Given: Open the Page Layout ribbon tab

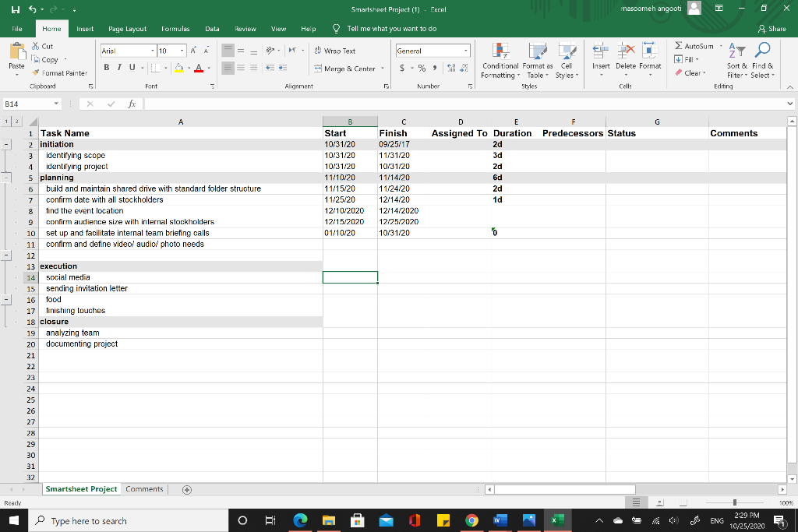Looking at the screenshot, I should tap(127, 29).
